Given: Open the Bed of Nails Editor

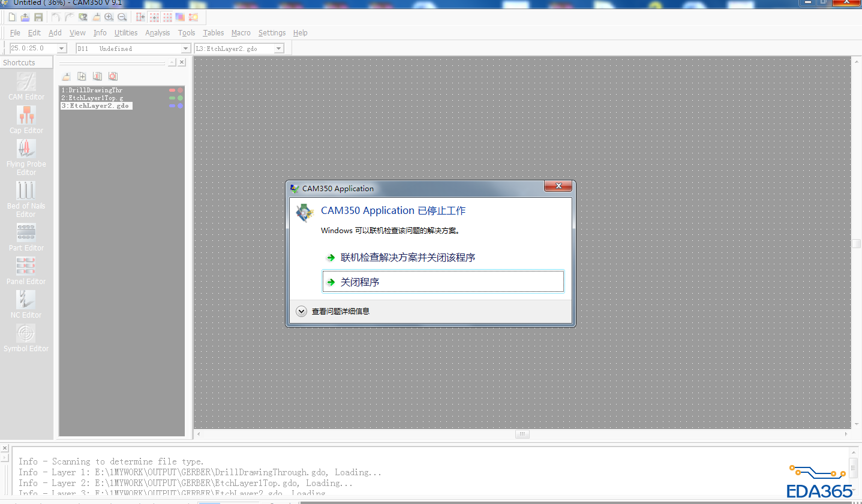Looking at the screenshot, I should (26, 200).
